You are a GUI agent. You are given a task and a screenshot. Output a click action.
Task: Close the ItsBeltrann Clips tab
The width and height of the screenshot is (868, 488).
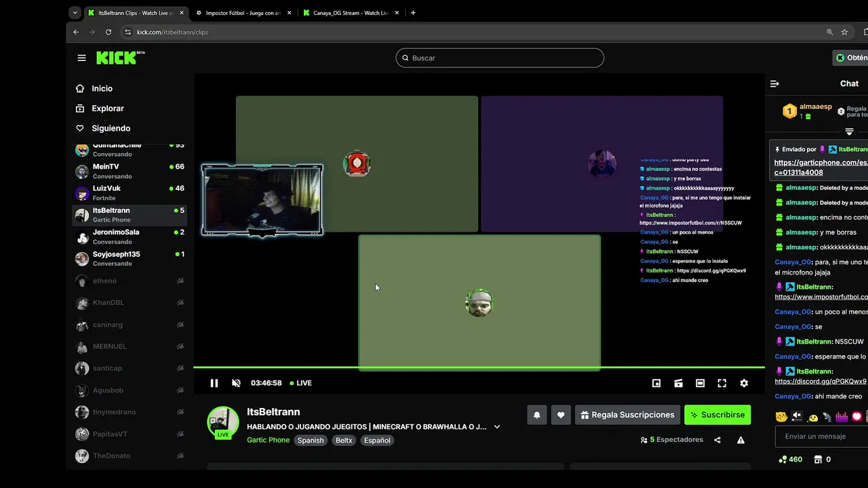[182, 13]
